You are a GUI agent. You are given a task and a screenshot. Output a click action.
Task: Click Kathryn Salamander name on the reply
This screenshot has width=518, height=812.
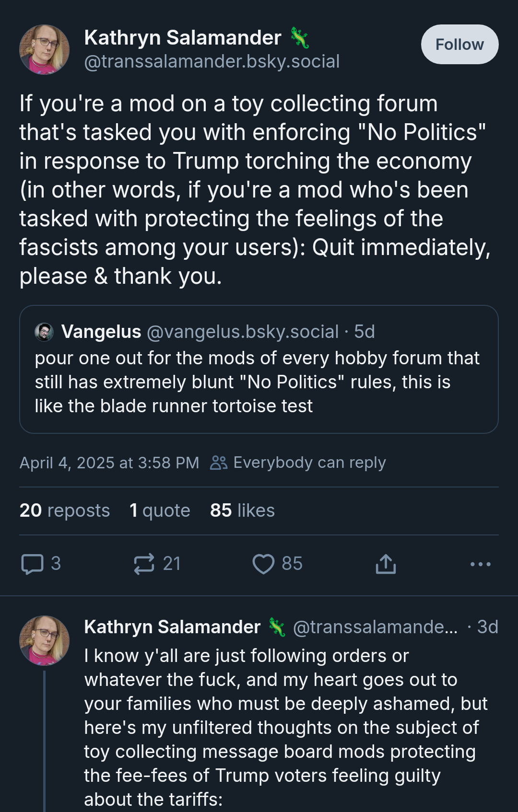(x=172, y=627)
